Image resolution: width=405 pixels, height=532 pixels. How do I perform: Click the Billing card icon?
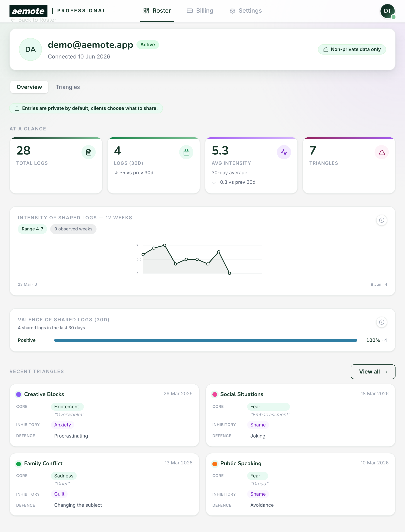coord(190,11)
